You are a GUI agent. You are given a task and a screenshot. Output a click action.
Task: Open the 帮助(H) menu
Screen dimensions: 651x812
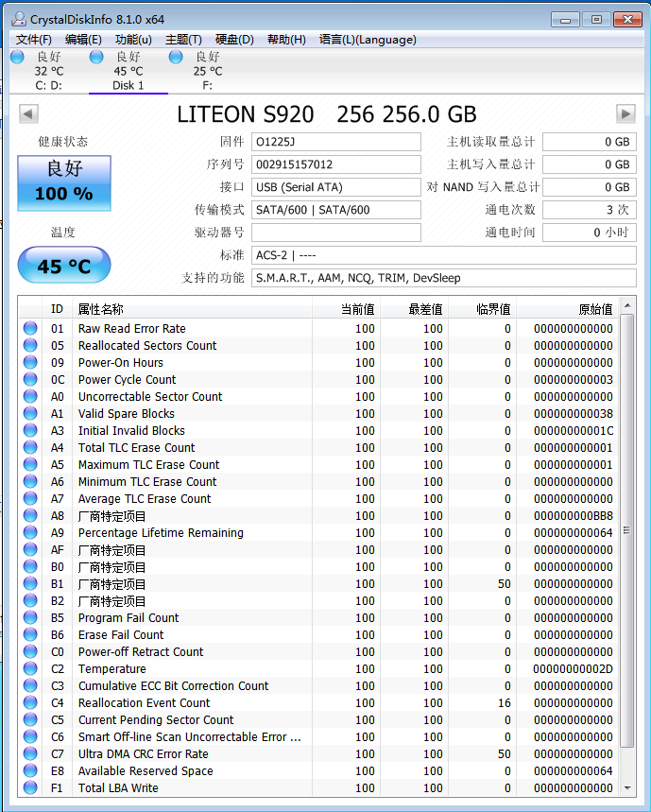coord(286,40)
